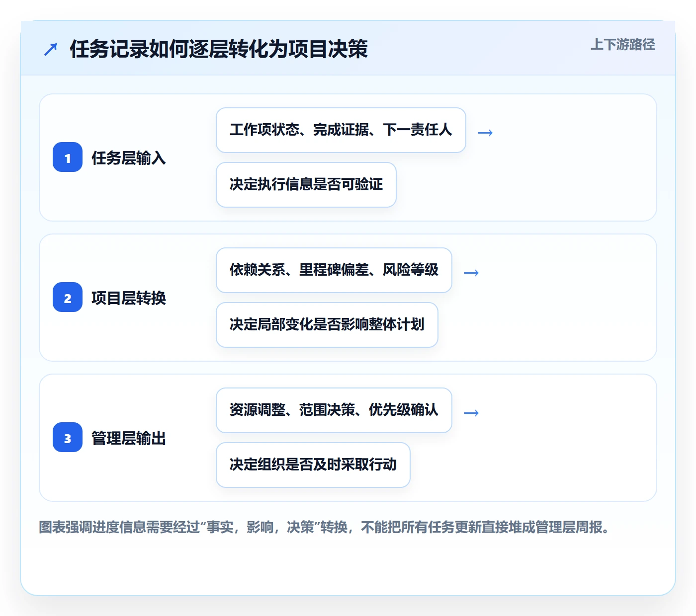Click the footer note starting with 图表强调进度信息

click(325, 527)
